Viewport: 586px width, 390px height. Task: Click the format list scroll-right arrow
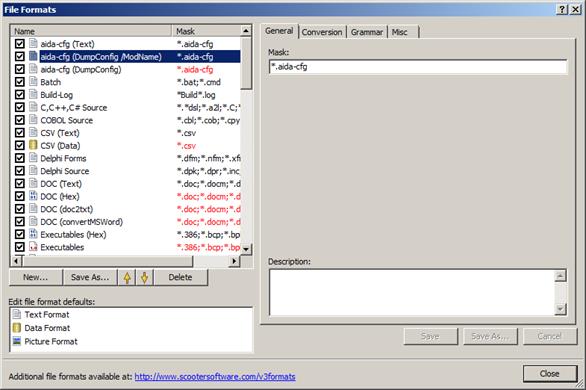pos(234,261)
